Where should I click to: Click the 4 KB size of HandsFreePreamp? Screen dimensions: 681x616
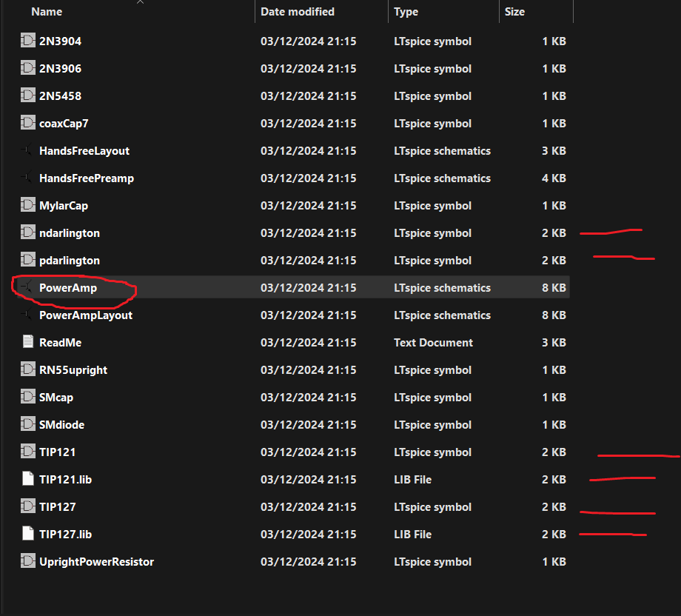tap(554, 178)
